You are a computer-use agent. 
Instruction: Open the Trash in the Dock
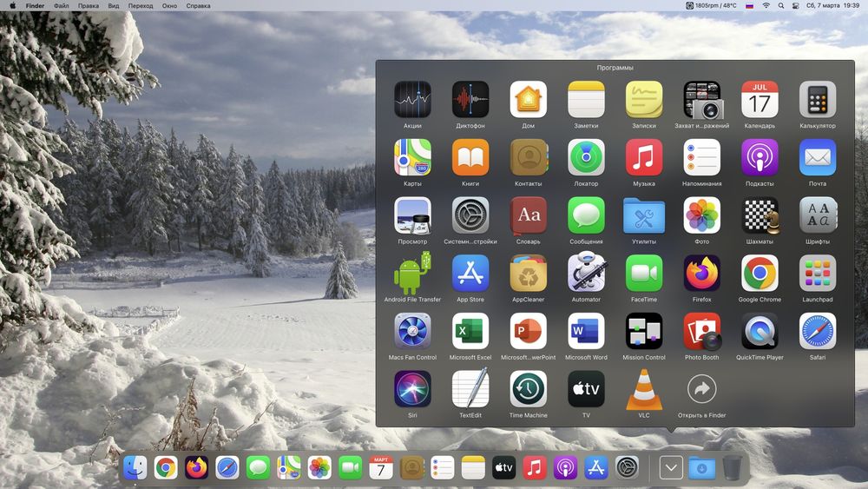click(x=731, y=468)
